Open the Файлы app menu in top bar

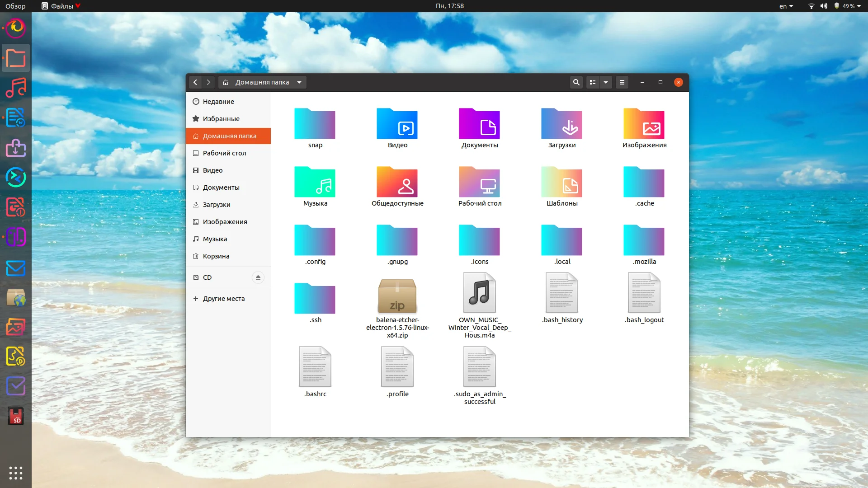pos(61,6)
